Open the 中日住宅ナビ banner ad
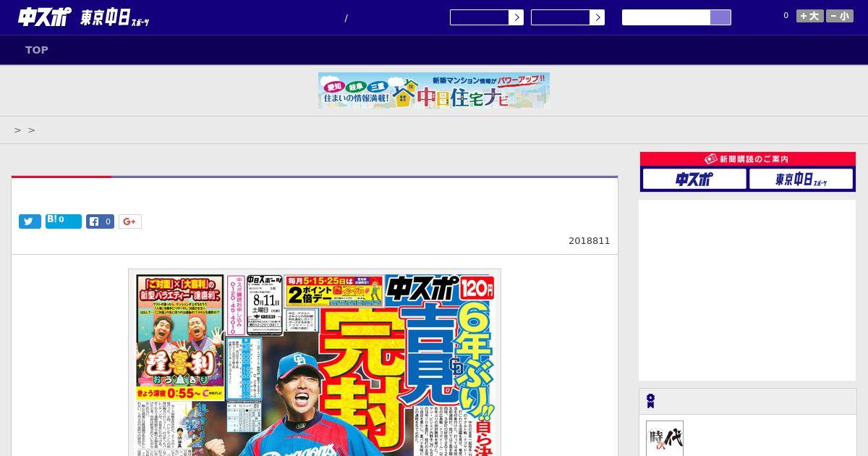Viewport: 868px width, 456px height. click(x=434, y=90)
